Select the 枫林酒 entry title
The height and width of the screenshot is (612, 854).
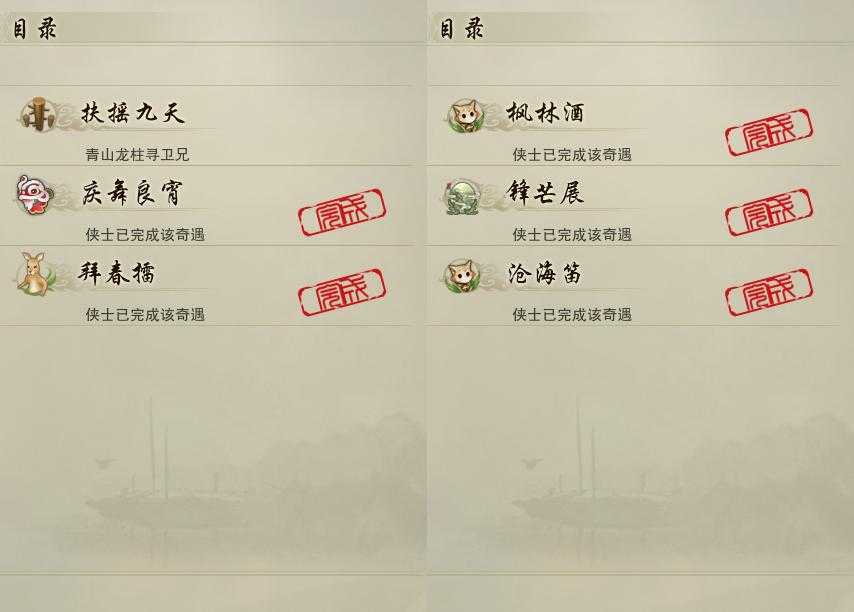click(x=545, y=113)
